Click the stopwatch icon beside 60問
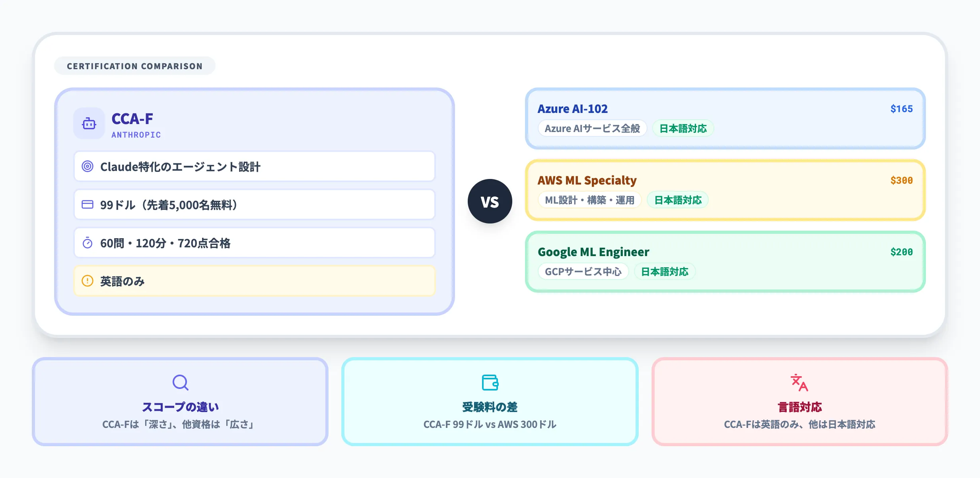The image size is (980, 478). [x=87, y=243]
